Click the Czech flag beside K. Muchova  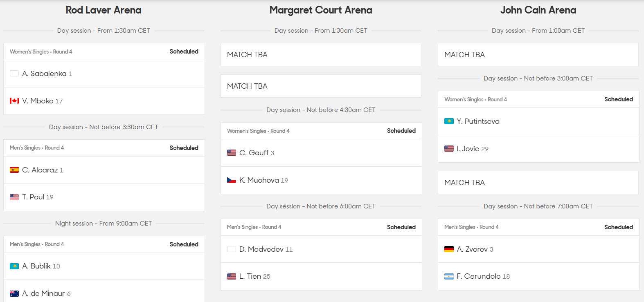231,180
